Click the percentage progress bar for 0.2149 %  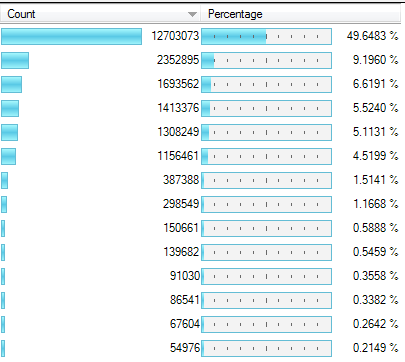pyautogui.click(x=266, y=348)
